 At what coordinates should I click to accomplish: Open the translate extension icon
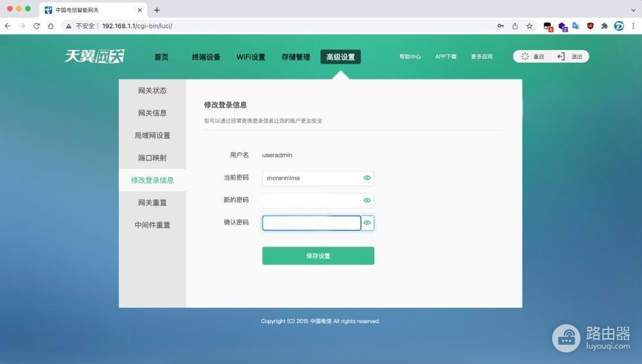click(x=576, y=26)
